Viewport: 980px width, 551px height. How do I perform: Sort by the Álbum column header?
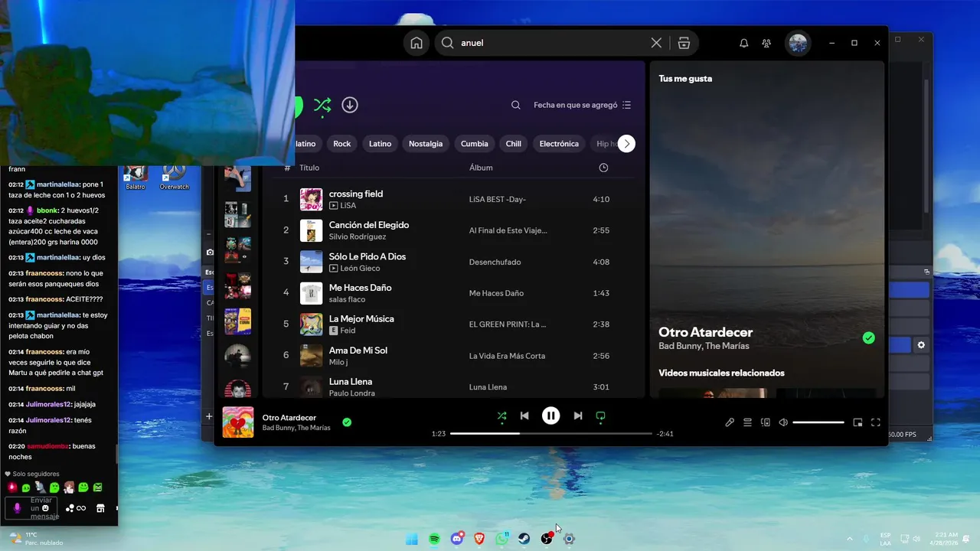[x=481, y=168]
